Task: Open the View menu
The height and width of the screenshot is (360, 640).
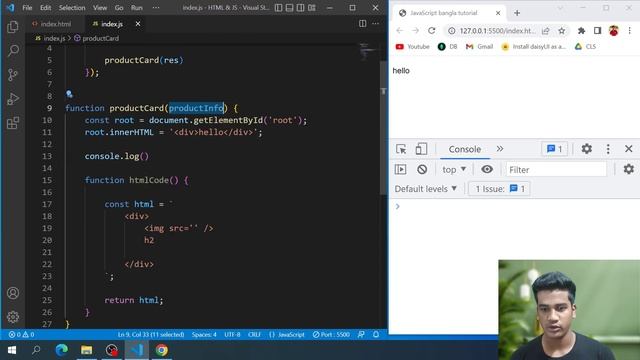Action: coord(100,8)
